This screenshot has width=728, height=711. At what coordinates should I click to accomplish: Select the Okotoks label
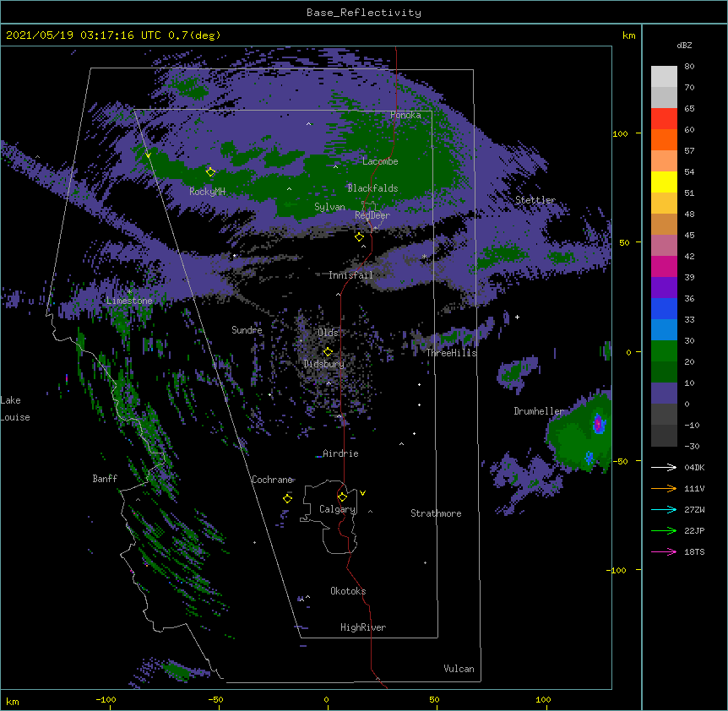point(348,591)
